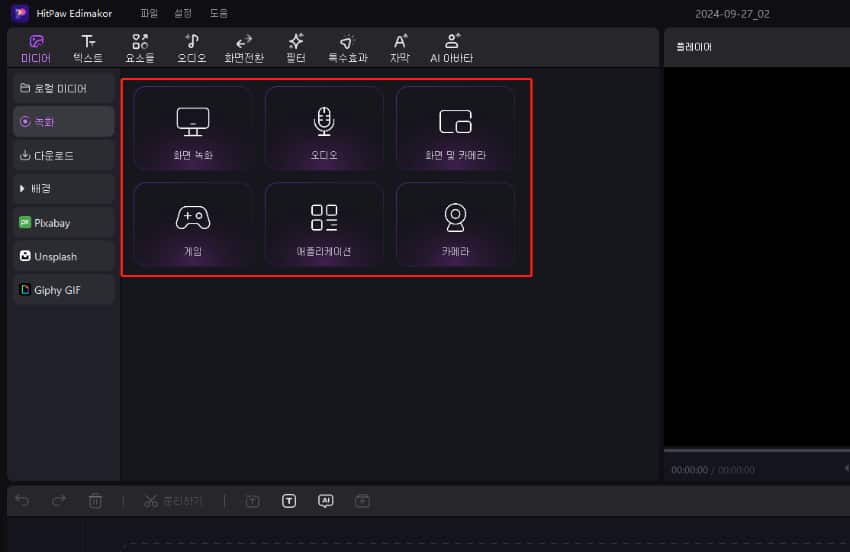Start game (게임) recording tile
The image size is (850, 552).
pos(192,224)
